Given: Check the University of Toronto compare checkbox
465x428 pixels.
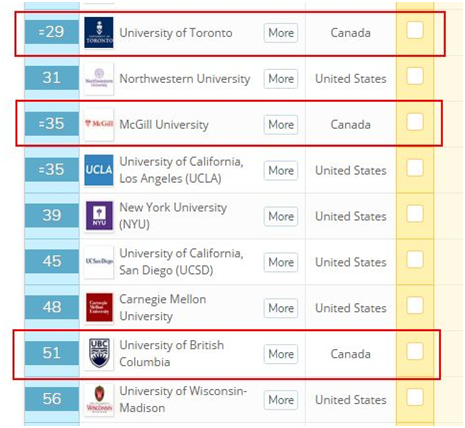Looking at the screenshot, I should click(x=415, y=30).
